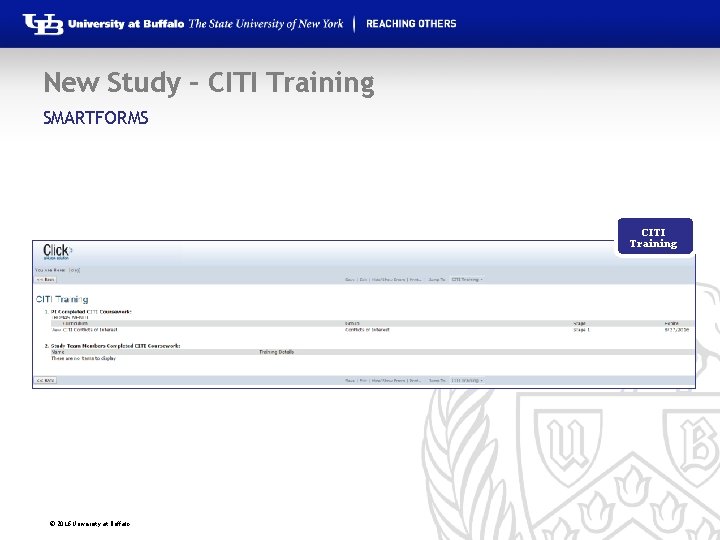Click Save in the upper toolbar
The image size is (720, 540).
click(350, 280)
